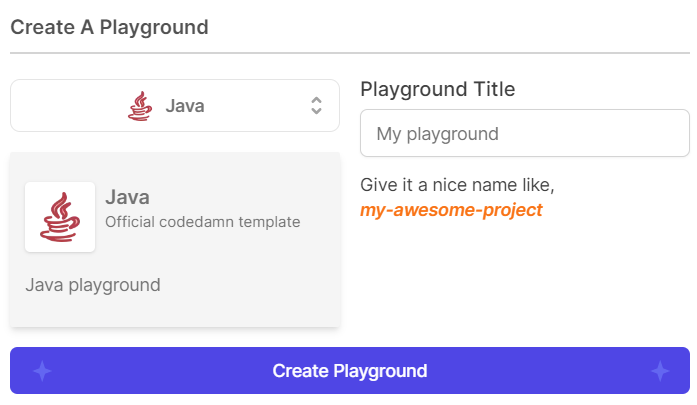Click the Playground Title label
The image size is (697, 405).
[x=437, y=89]
